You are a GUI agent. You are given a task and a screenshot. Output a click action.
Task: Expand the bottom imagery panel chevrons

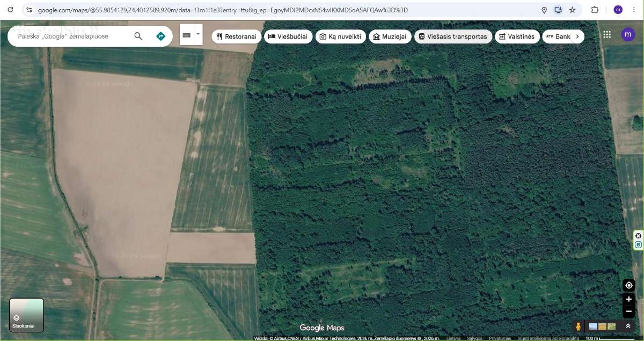628,326
